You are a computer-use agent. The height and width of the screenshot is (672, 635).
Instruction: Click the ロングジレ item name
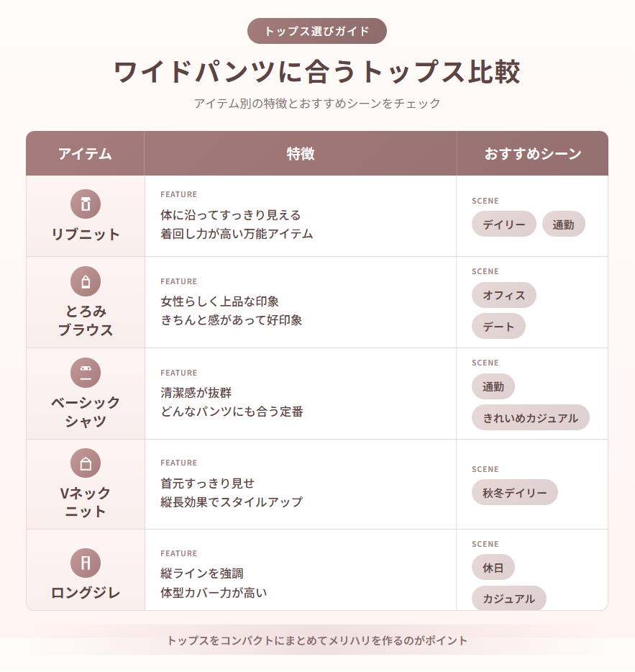86,593
